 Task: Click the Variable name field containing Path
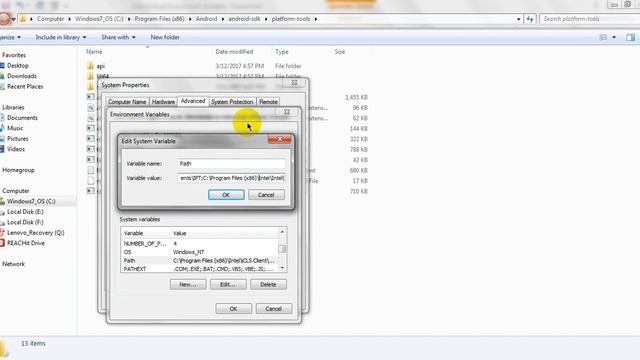click(231, 164)
